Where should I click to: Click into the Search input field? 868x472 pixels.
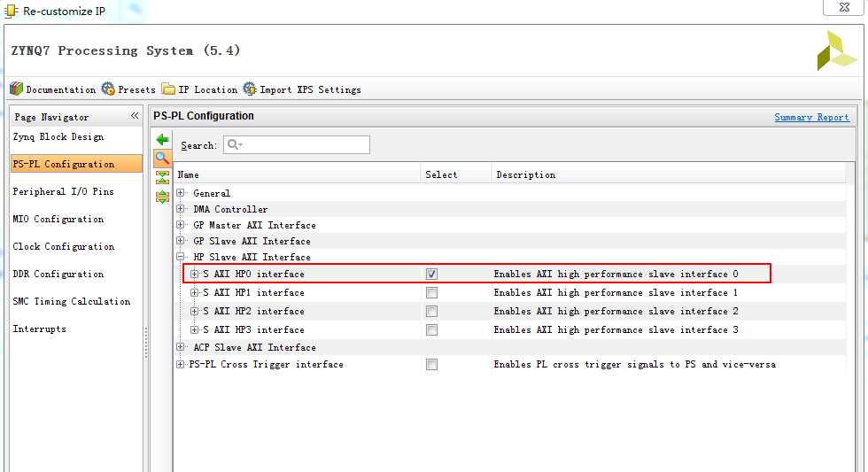point(297,144)
